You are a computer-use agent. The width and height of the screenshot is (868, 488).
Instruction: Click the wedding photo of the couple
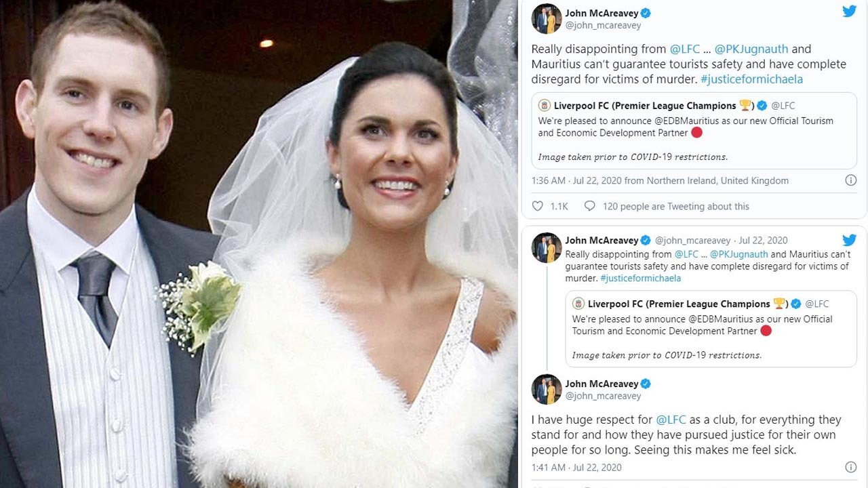coord(259,244)
